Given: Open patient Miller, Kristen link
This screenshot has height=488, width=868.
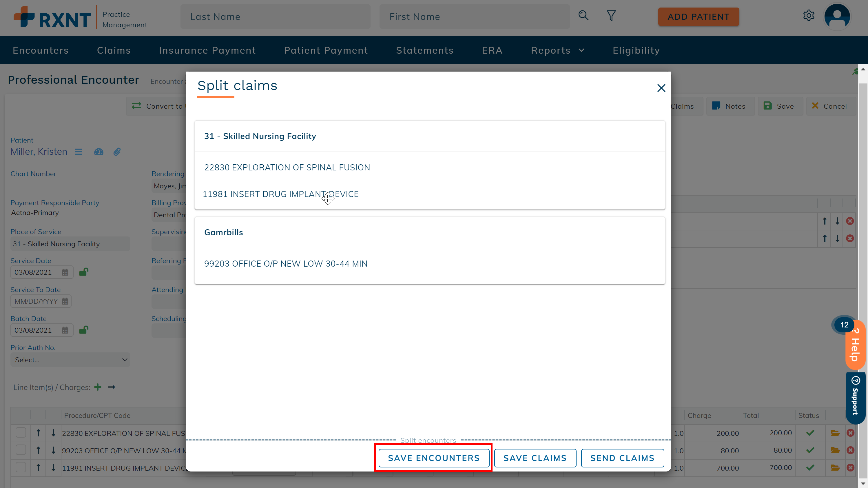Looking at the screenshot, I should (39, 152).
